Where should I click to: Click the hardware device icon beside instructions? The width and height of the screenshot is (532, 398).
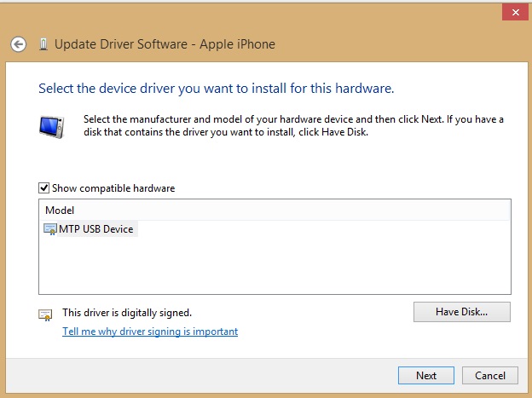click(x=51, y=127)
